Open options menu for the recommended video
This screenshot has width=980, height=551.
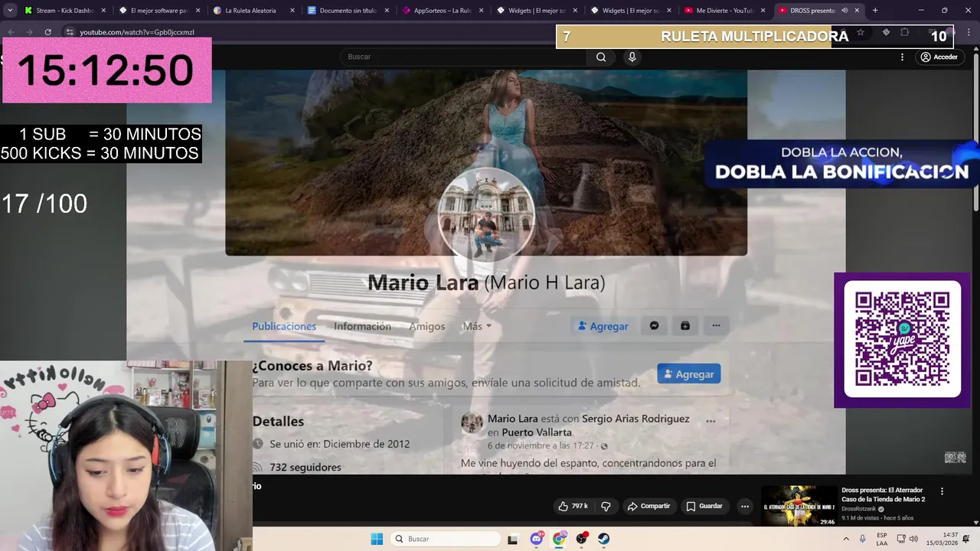pyautogui.click(x=942, y=491)
